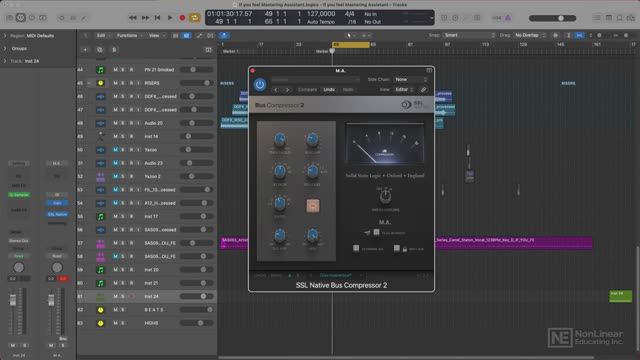Solo the BEATS track
Viewport: 640px width, 360px height.
tap(122, 310)
